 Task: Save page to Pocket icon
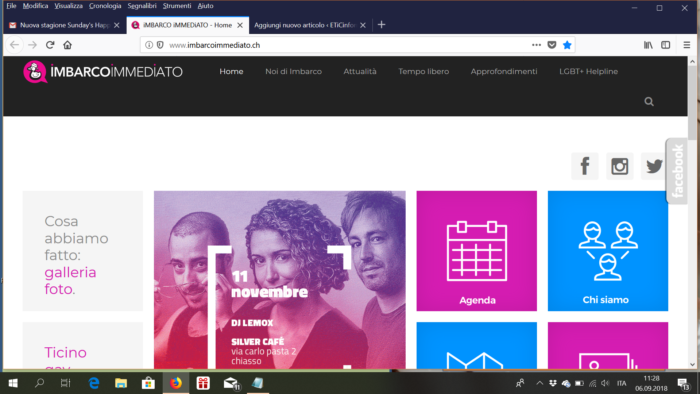(552, 45)
